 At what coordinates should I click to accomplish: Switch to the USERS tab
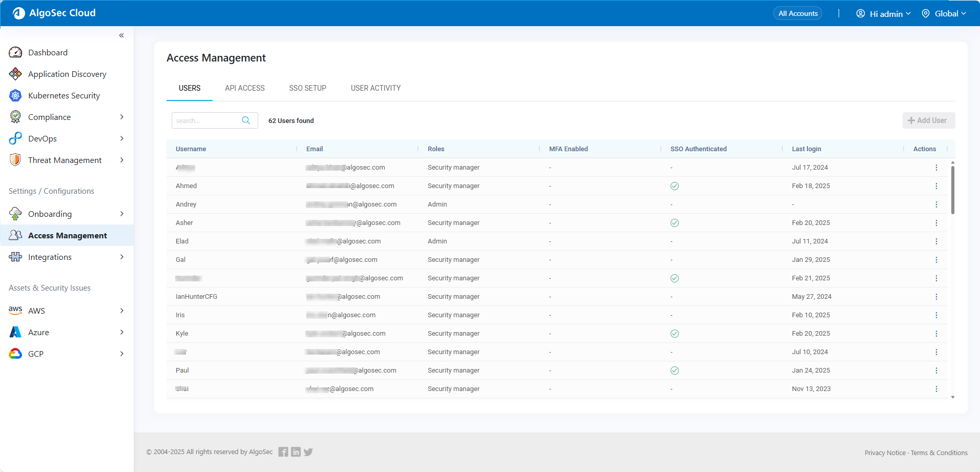[x=190, y=88]
